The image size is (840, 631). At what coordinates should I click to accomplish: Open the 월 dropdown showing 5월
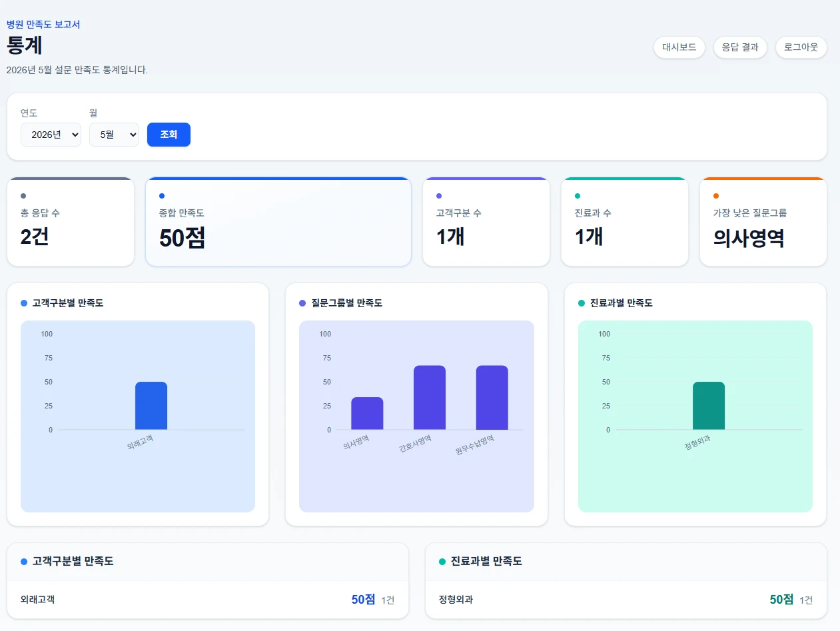pos(114,135)
